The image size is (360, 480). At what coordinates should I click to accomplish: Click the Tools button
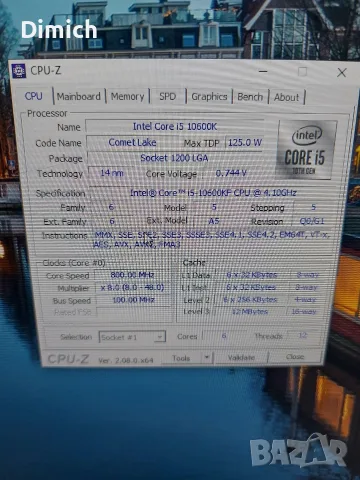pyautogui.click(x=181, y=358)
